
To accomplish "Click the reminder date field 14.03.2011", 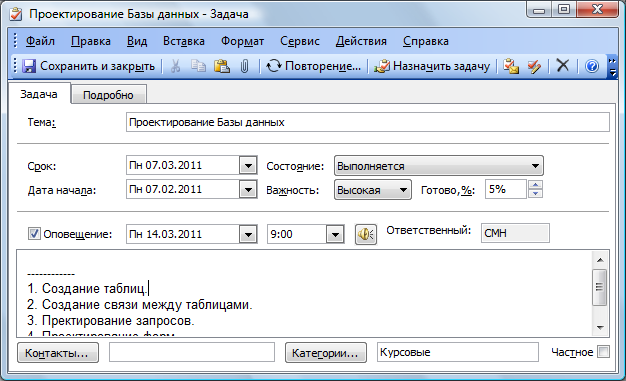I will click(183, 234).
